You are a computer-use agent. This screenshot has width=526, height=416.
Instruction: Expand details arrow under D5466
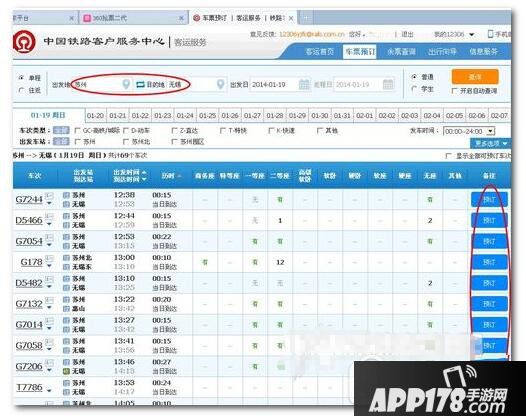coord(49,224)
